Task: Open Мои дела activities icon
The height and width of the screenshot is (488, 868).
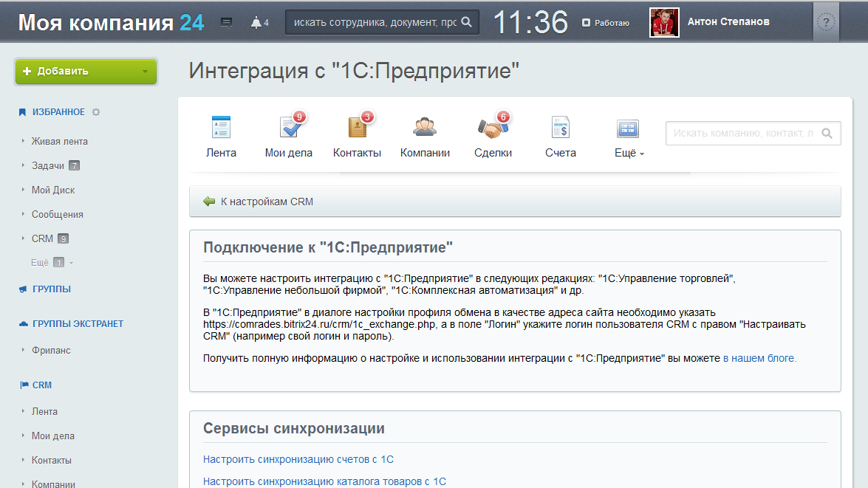Action: click(x=288, y=128)
